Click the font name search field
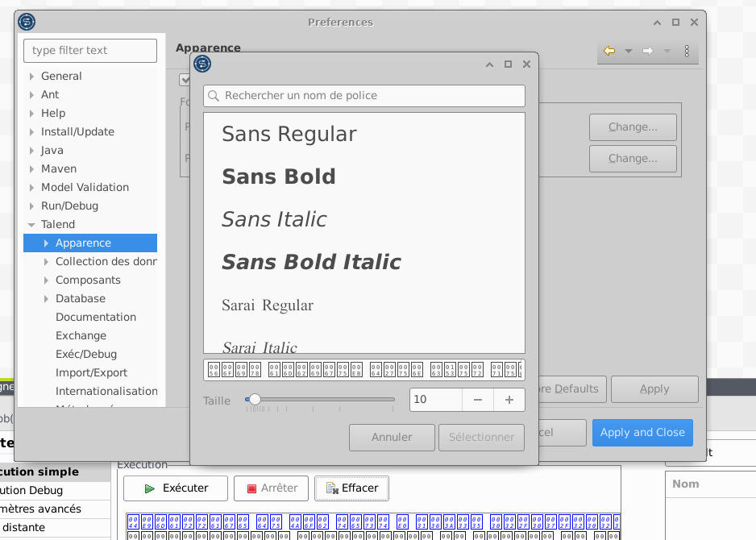Image resolution: width=756 pixels, height=540 pixels. point(364,95)
